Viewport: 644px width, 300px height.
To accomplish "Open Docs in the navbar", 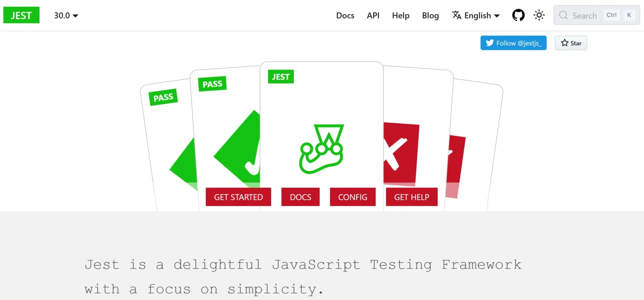I will coord(345,15).
